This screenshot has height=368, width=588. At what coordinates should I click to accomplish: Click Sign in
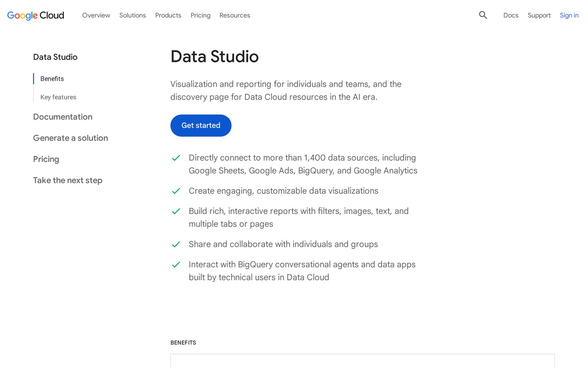[x=569, y=15]
